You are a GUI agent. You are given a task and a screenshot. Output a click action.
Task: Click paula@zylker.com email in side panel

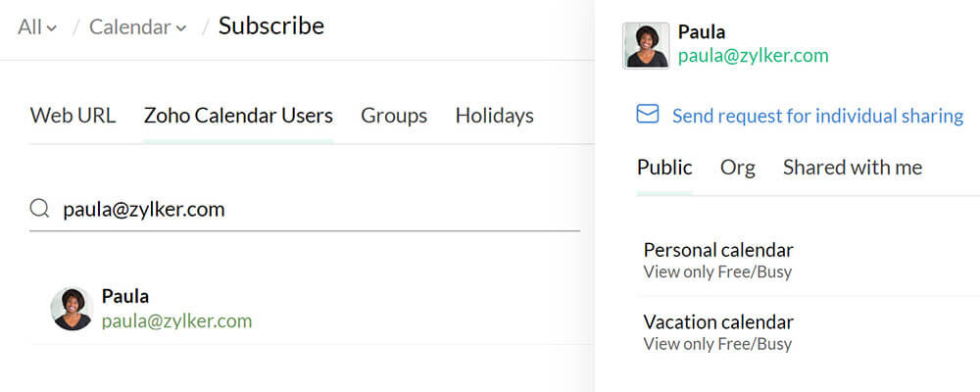753,56
